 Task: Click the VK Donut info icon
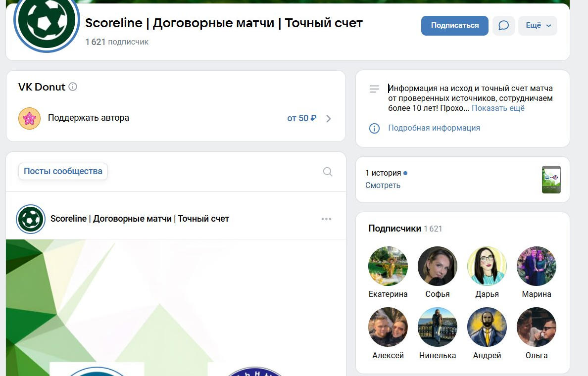(x=73, y=87)
